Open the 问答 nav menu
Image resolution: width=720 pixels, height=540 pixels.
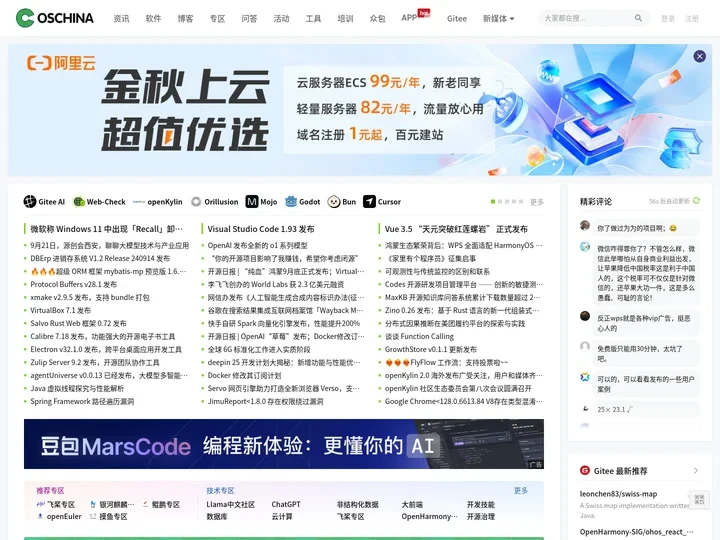pyautogui.click(x=249, y=18)
